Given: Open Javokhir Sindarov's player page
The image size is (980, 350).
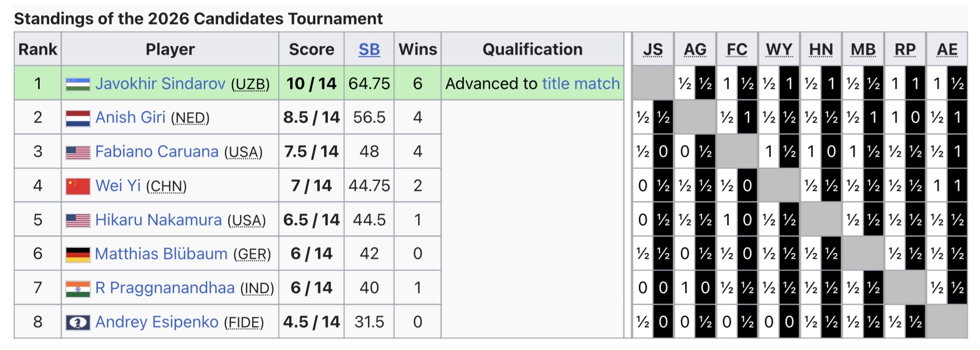Looking at the screenshot, I should [160, 83].
